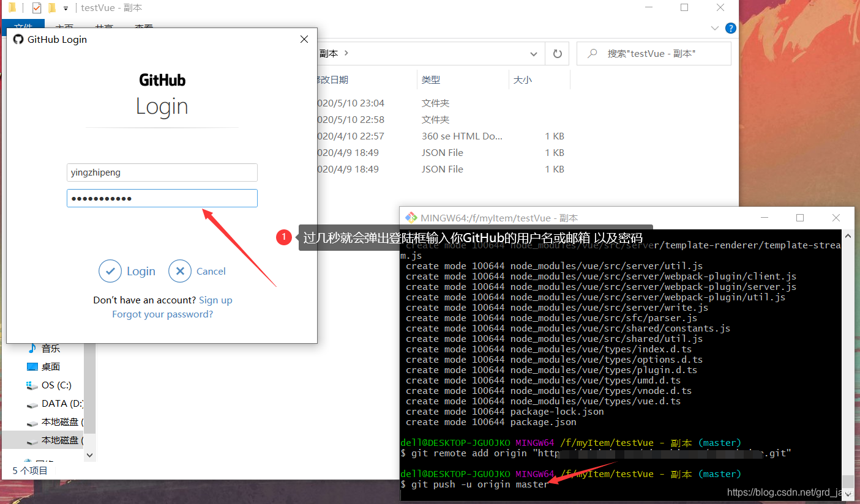Click the 5 个项目 status bar text
Screen dimensions: 860x504
pyautogui.click(x=30, y=470)
